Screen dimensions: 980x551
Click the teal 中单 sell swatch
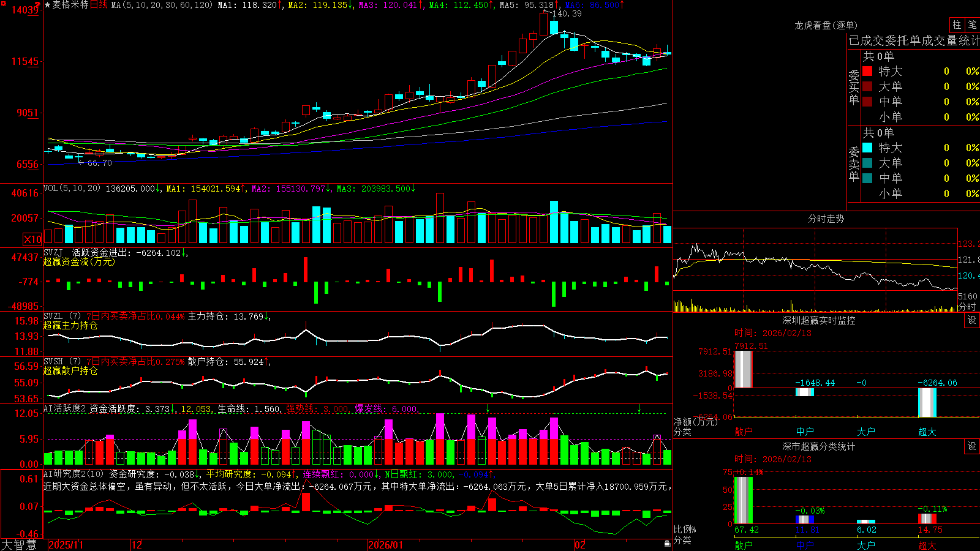pos(867,178)
